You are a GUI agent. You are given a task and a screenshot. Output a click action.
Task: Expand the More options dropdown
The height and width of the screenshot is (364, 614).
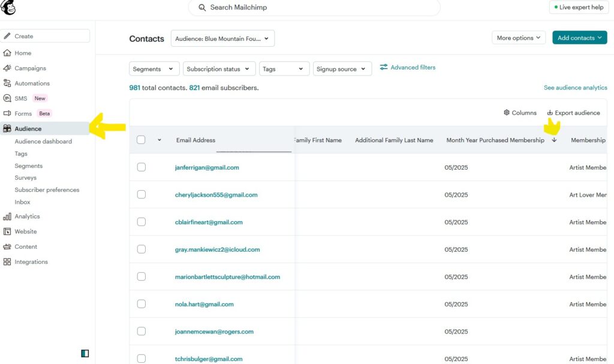click(x=519, y=38)
